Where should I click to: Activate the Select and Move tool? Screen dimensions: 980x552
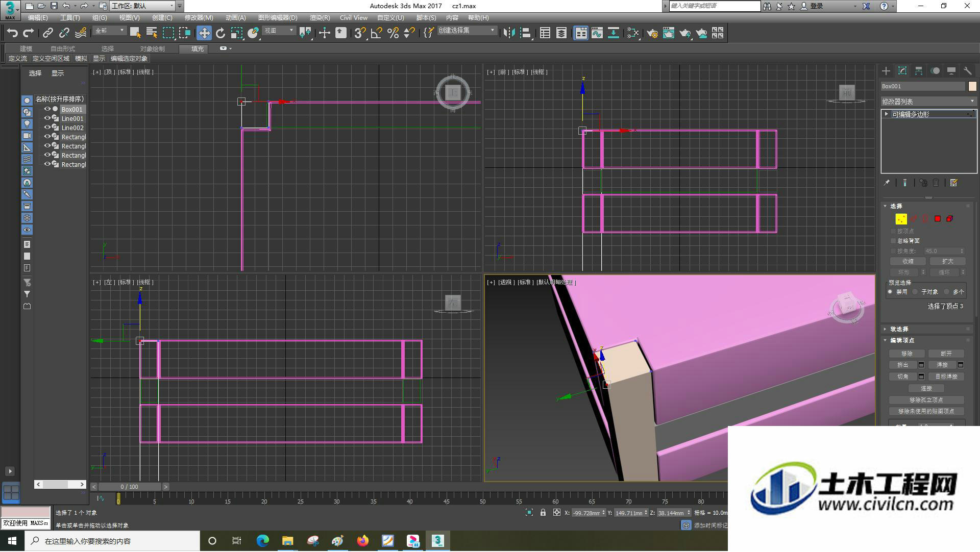(x=204, y=33)
